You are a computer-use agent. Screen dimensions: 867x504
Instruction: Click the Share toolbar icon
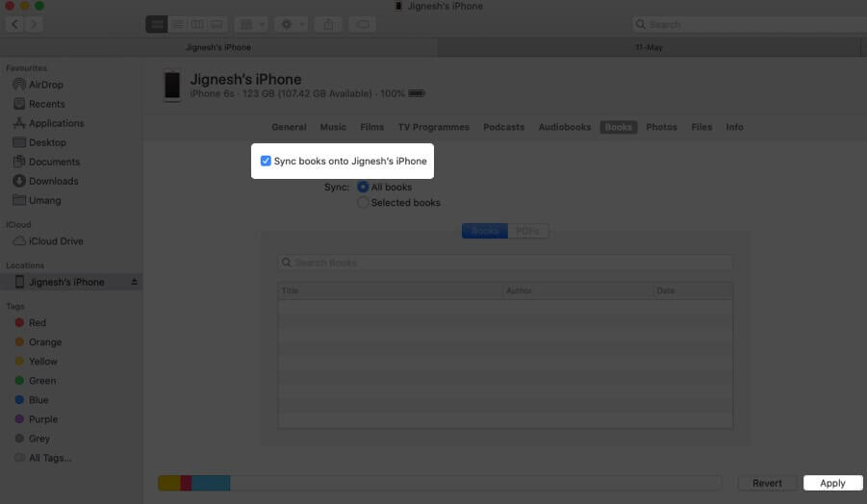(x=328, y=24)
